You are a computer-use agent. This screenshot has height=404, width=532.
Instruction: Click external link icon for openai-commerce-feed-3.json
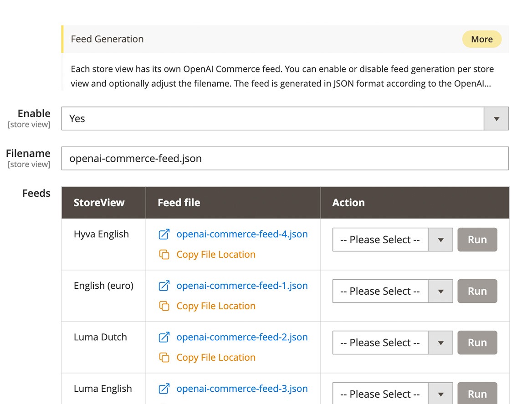[164, 389]
